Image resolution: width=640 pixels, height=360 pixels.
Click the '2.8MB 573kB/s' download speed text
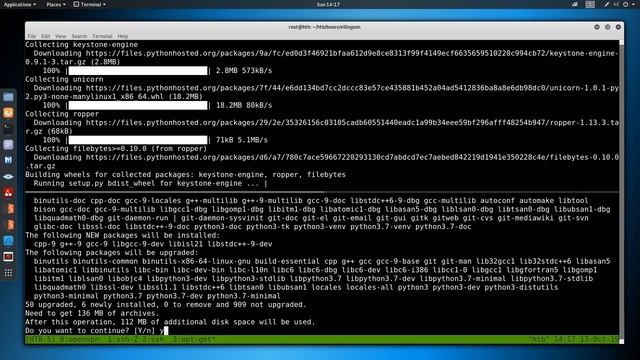pyautogui.click(x=244, y=71)
